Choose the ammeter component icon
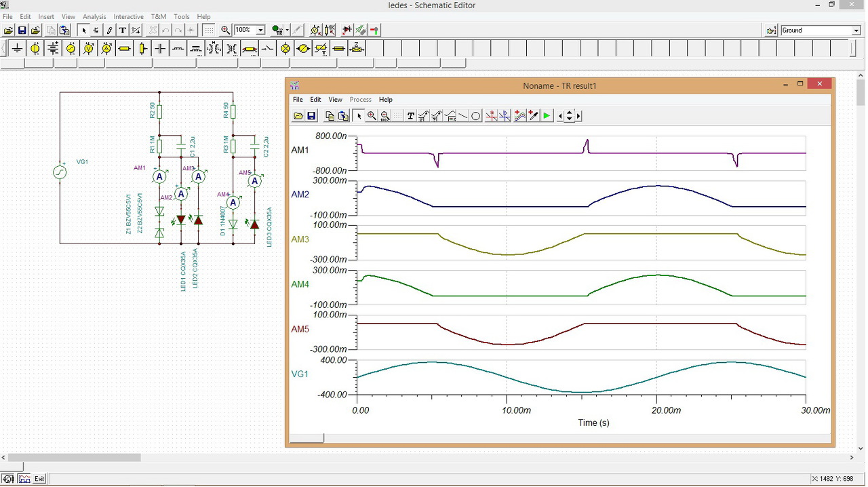Viewport: 868px width, 487px height. click(106, 49)
